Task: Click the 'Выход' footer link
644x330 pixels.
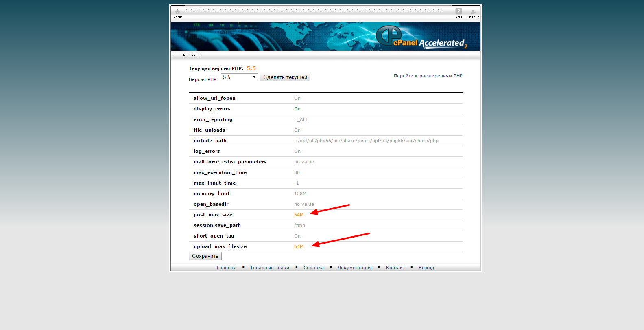Action: coord(426,268)
